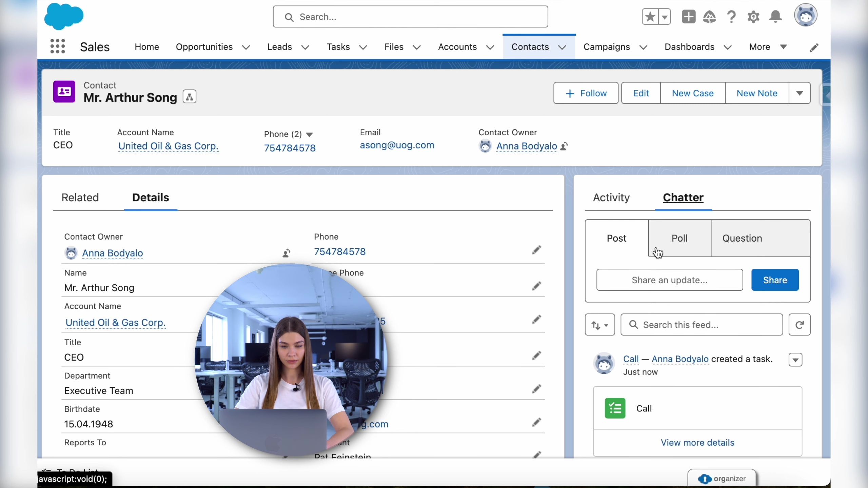The image size is (868, 488).
Task: Expand the Opportunities tab chevron
Action: pos(246,47)
